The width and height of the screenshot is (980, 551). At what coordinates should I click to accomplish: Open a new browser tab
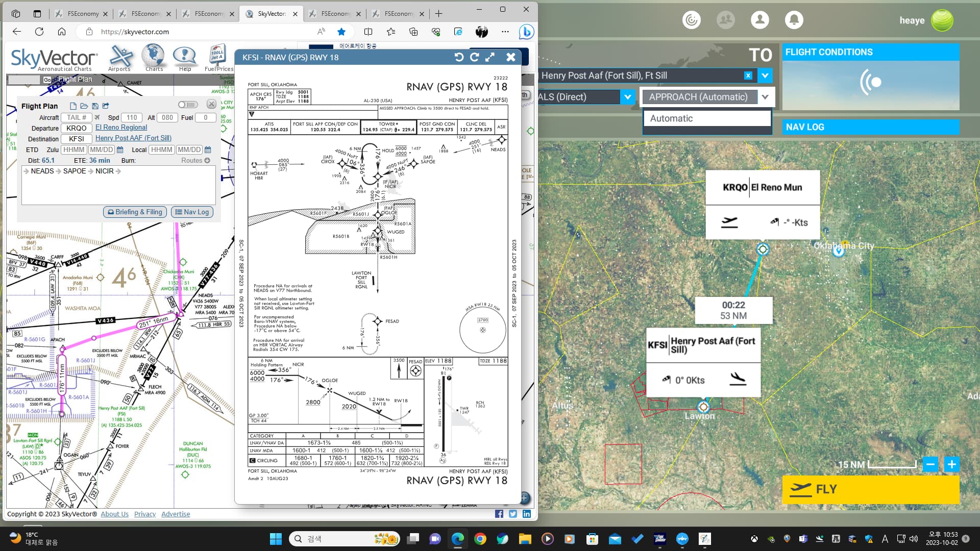click(x=438, y=14)
